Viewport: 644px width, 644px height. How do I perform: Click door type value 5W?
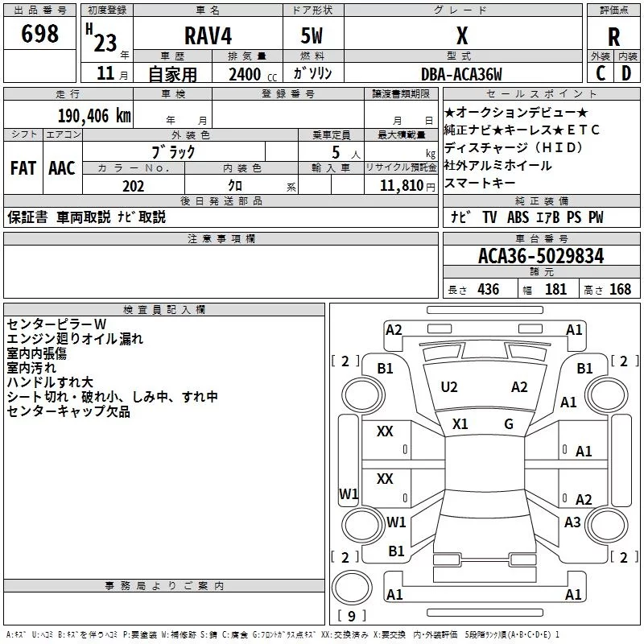[312, 35]
